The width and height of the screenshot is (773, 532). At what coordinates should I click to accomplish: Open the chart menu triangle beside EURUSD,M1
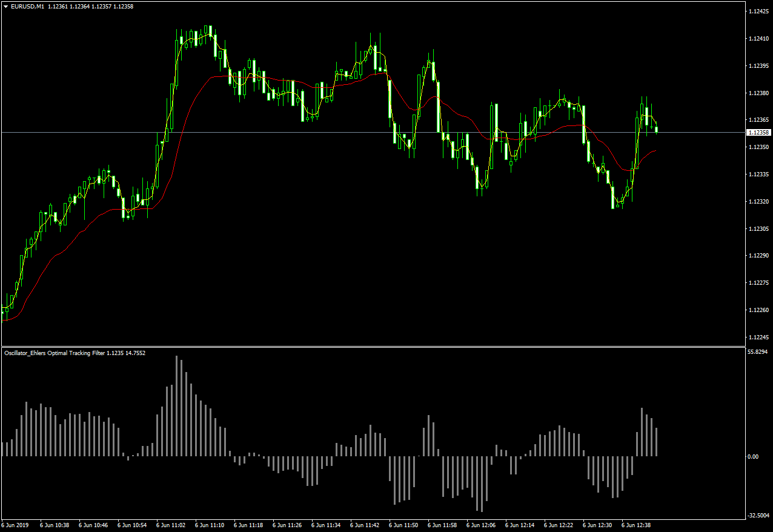point(5,6)
